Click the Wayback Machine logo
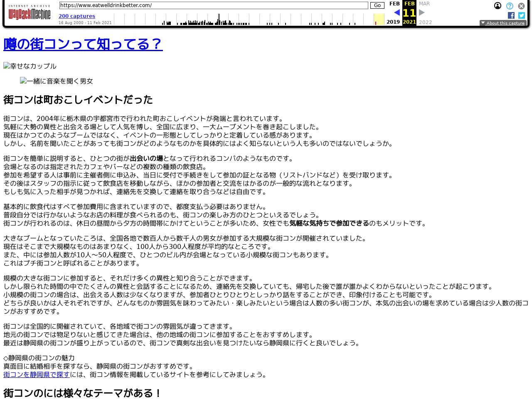Screen dimensions: 532x399 tap(29, 13)
